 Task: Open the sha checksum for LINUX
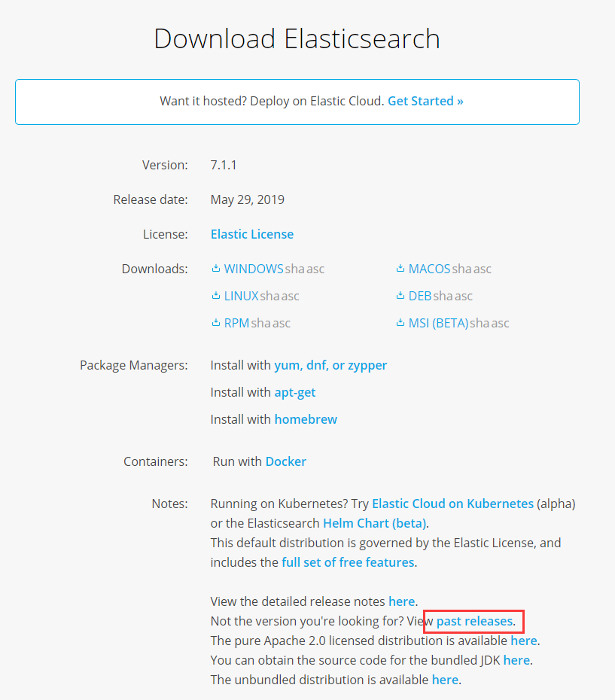269,297
